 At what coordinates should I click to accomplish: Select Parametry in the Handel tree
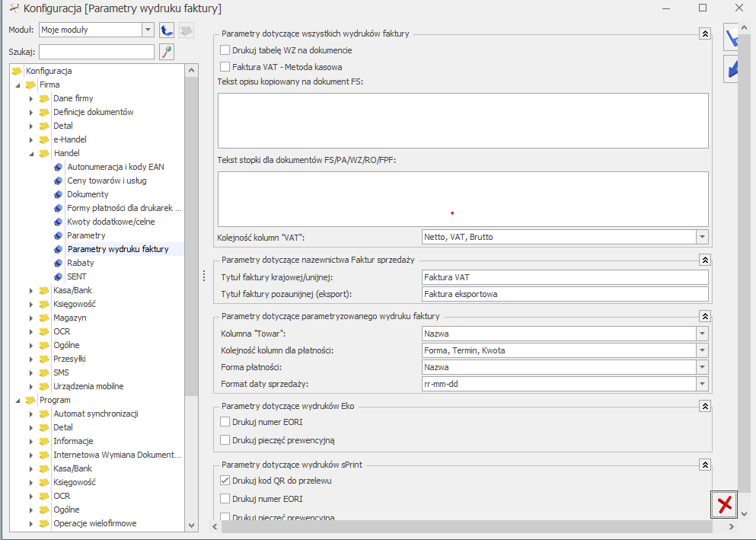click(86, 235)
